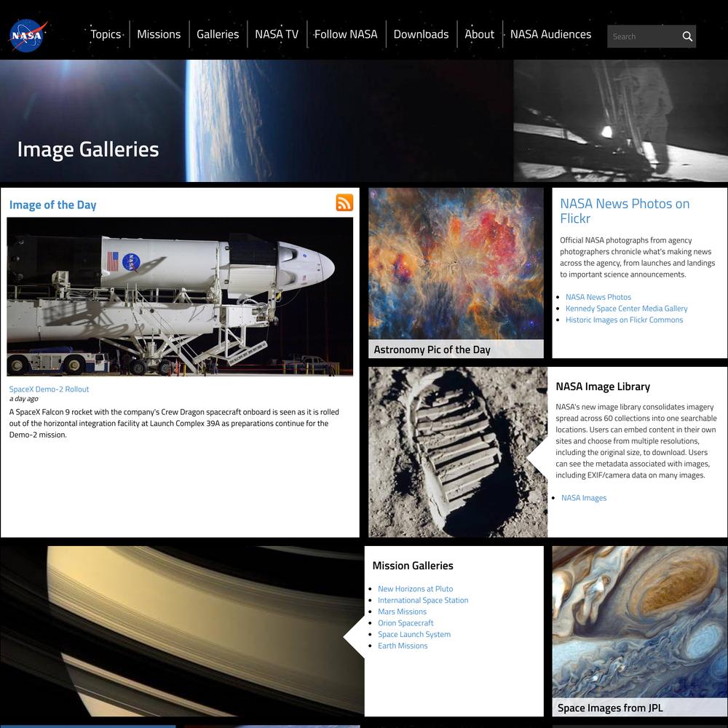Open the Astronomy Pic of the Day nebula image
The height and width of the screenshot is (728, 728).
pyautogui.click(x=456, y=264)
